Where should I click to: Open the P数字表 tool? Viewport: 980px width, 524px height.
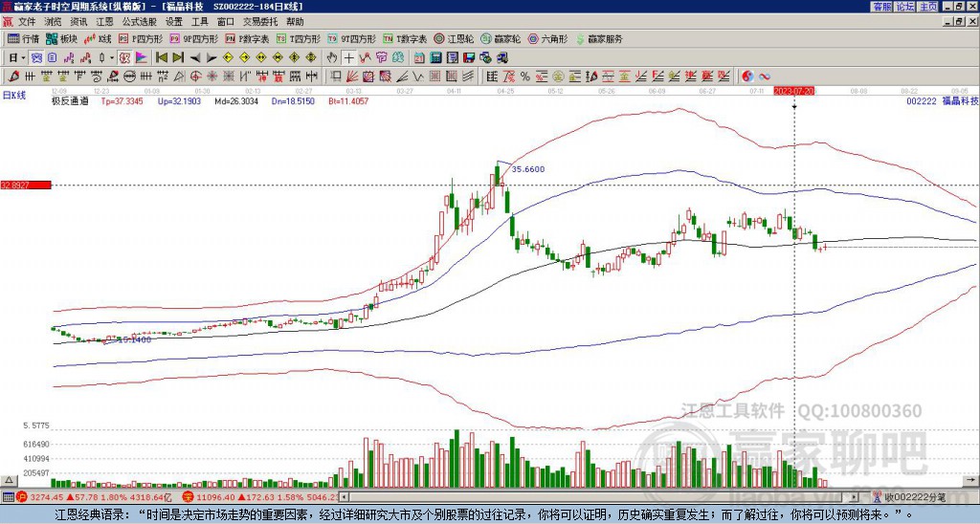coord(247,38)
